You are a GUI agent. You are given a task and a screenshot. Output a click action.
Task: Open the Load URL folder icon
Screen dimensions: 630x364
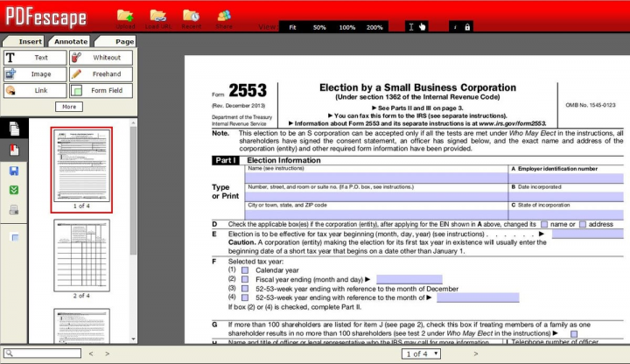coord(157,16)
